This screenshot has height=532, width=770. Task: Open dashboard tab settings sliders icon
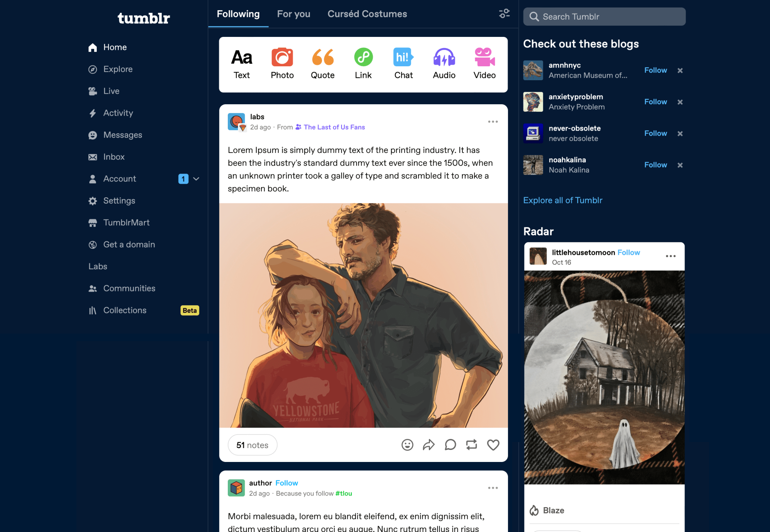[x=504, y=14]
